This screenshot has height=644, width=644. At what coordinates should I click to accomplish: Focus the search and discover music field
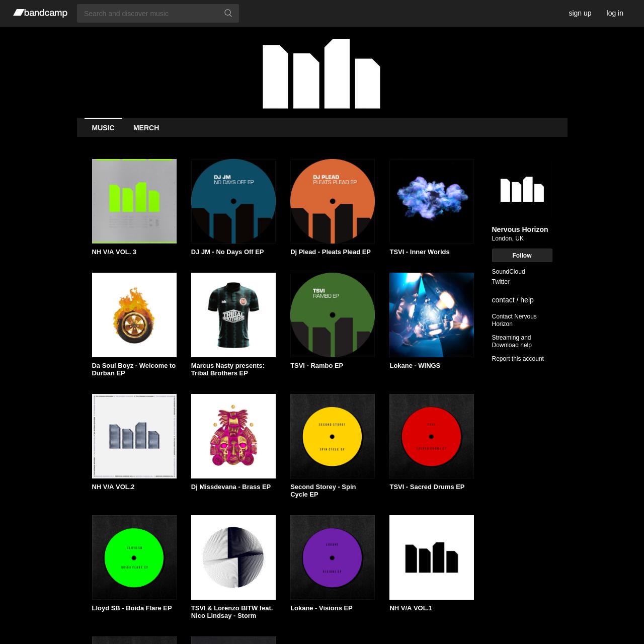click(158, 13)
